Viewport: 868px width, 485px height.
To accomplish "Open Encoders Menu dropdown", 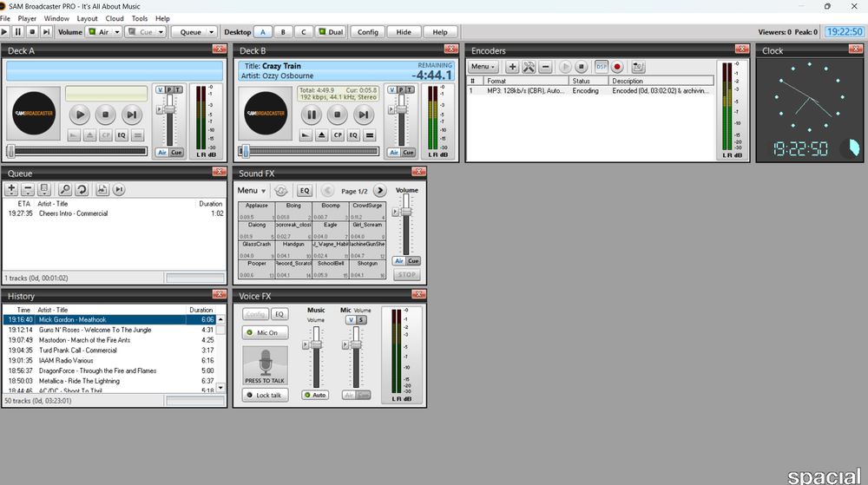I will pyautogui.click(x=483, y=67).
